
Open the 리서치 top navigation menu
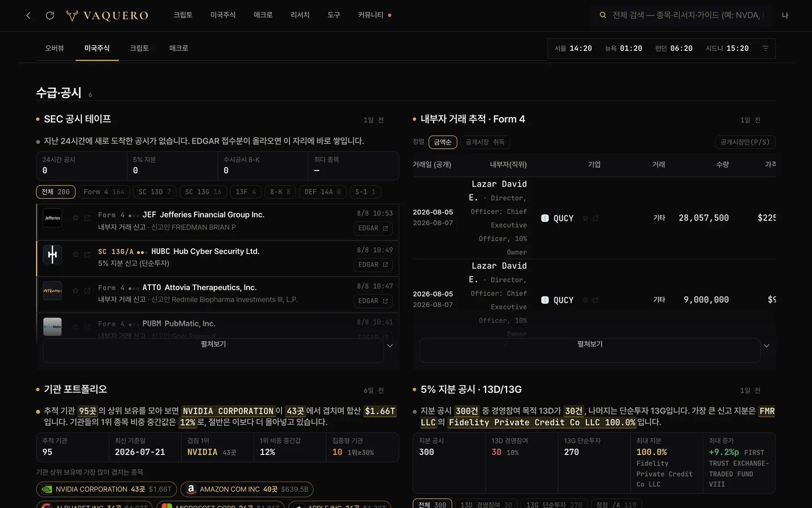(x=300, y=15)
